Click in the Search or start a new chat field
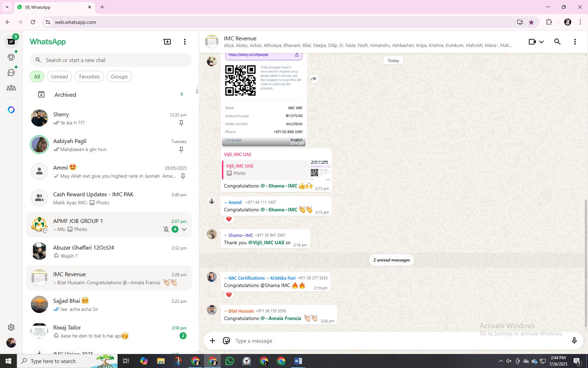Image resolution: width=588 pixels, height=368 pixels. click(111, 60)
